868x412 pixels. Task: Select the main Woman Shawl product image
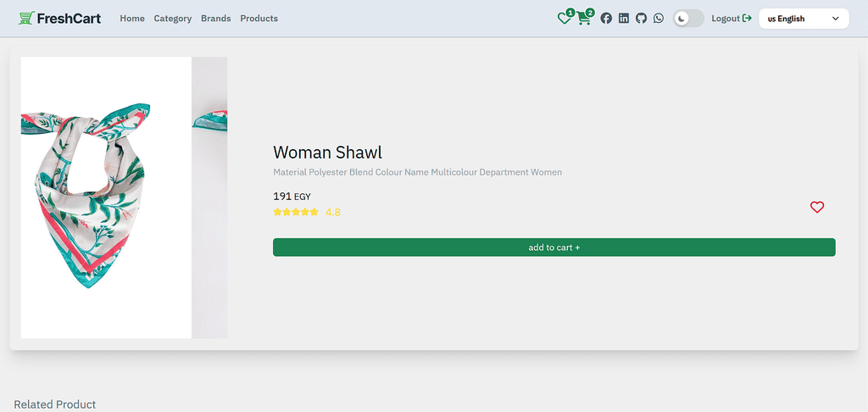click(x=106, y=198)
